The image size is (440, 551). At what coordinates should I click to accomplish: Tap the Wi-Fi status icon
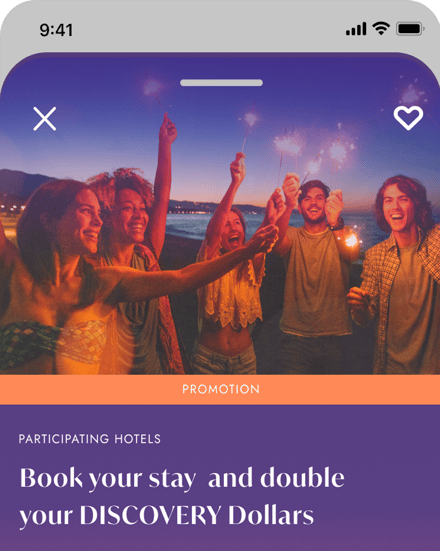[x=381, y=28]
